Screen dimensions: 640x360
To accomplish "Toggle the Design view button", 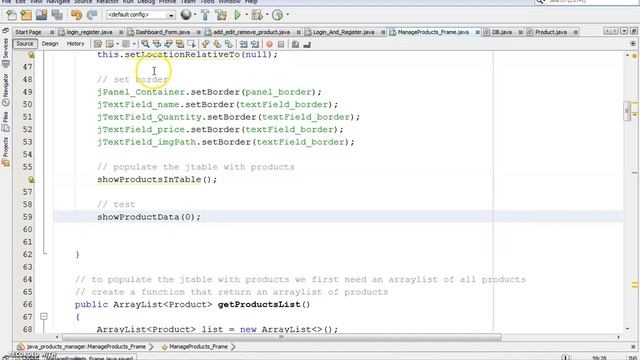I will [50, 44].
